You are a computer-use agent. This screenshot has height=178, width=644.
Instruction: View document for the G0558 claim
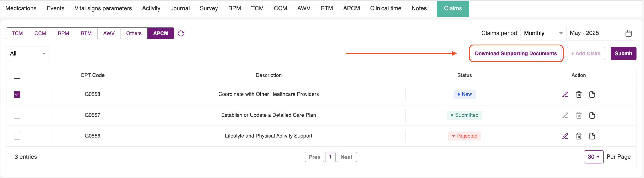(x=592, y=94)
